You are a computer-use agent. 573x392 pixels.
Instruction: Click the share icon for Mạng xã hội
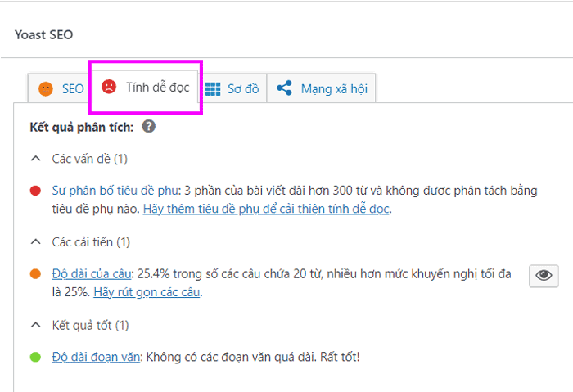pos(284,88)
